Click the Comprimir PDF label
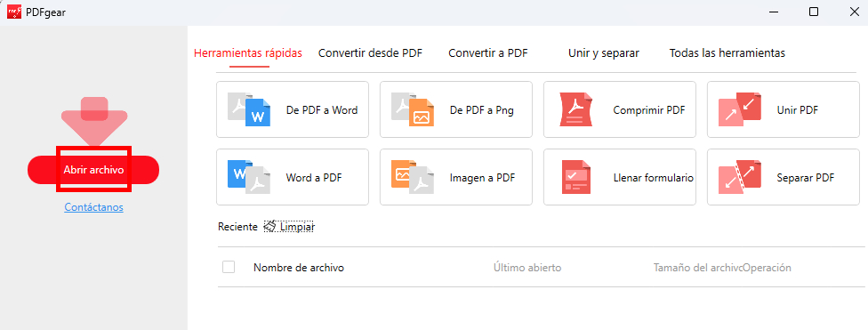 click(x=649, y=110)
